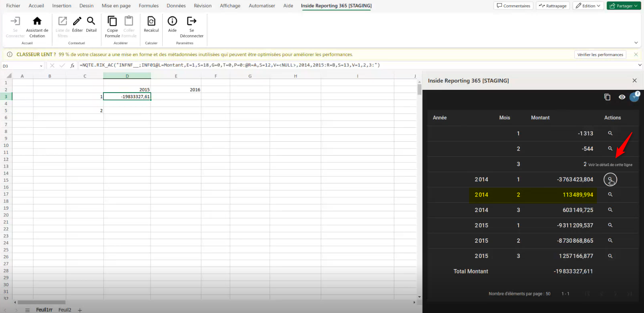Image resolution: width=644 pixels, height=313 pixels.
Task: Open the Edition mode dropdown
Action: tap(588, 6)
